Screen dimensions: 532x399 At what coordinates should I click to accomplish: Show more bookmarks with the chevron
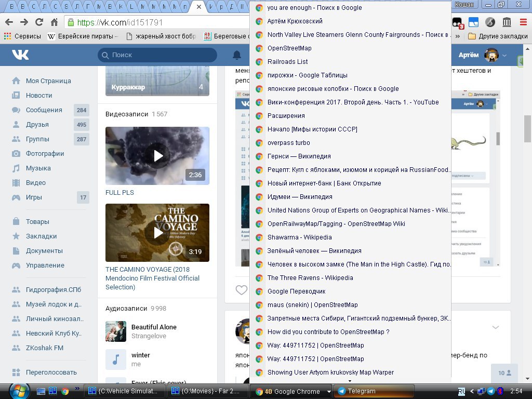click(x=458, y=36)
